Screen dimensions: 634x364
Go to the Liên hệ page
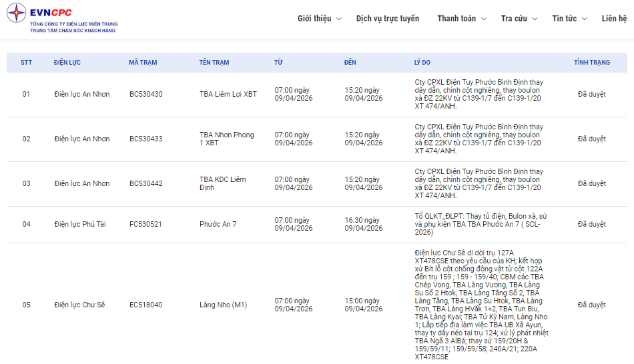[613, 19]
